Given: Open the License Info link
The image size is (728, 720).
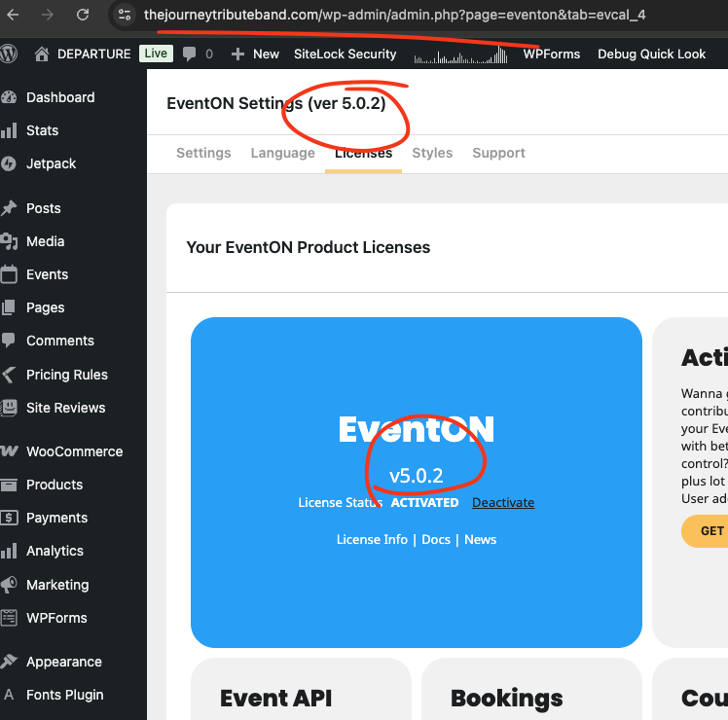Looking at the screenshot, I should coord(372,539).
